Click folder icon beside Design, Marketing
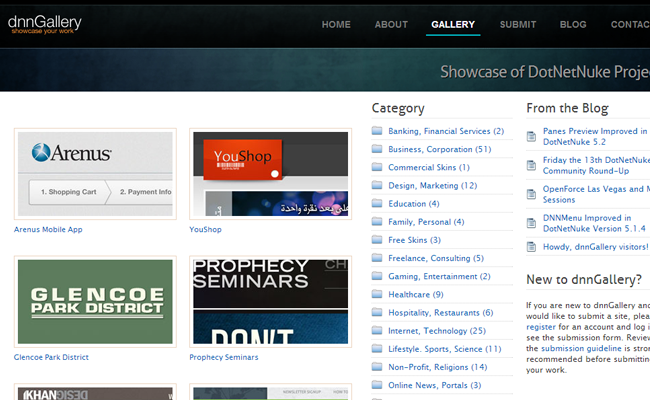 (x=377, y=185)
